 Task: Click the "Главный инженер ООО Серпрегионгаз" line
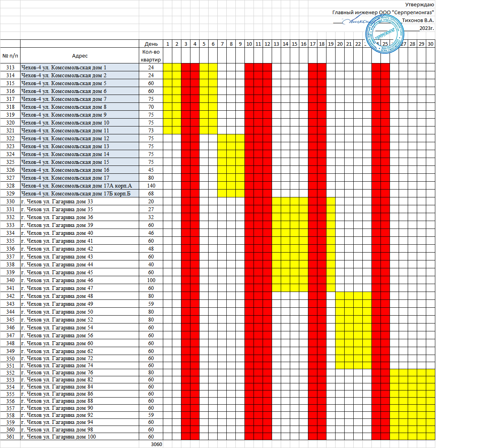tap(383, 12)
